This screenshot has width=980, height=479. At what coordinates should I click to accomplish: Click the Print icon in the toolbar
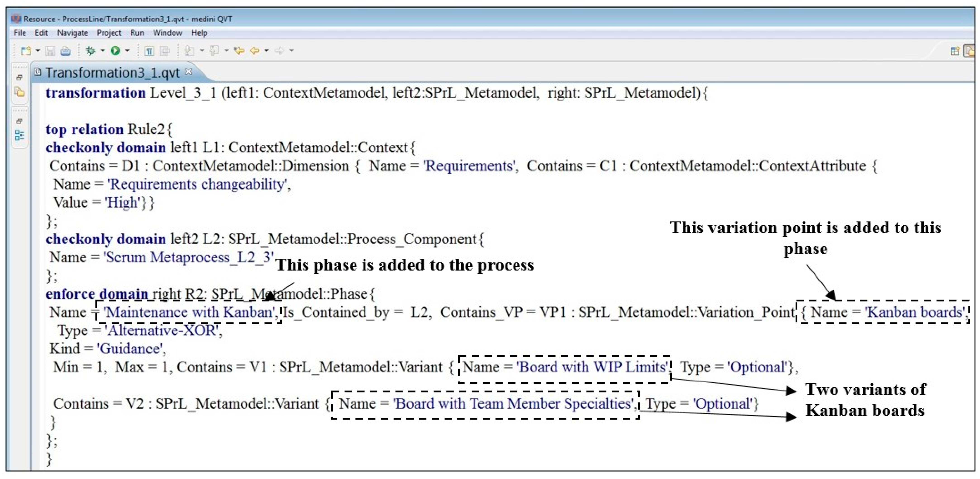(65, 51)
